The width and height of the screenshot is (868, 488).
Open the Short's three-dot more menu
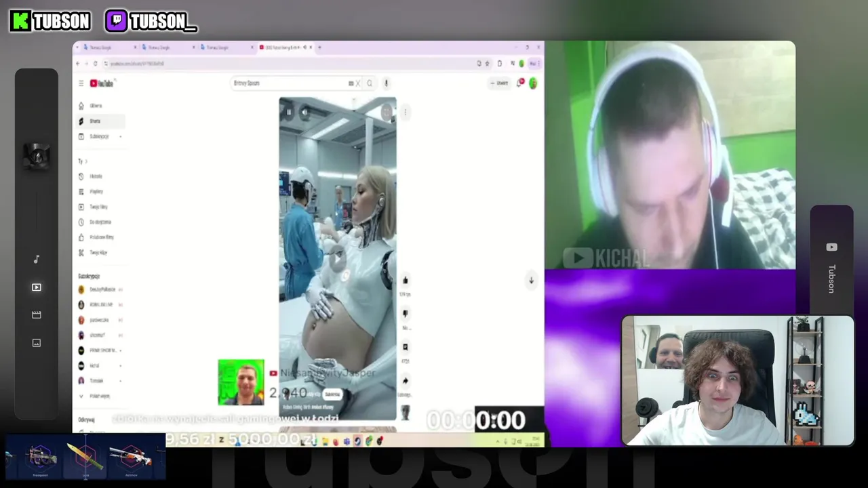click(405, 112)
